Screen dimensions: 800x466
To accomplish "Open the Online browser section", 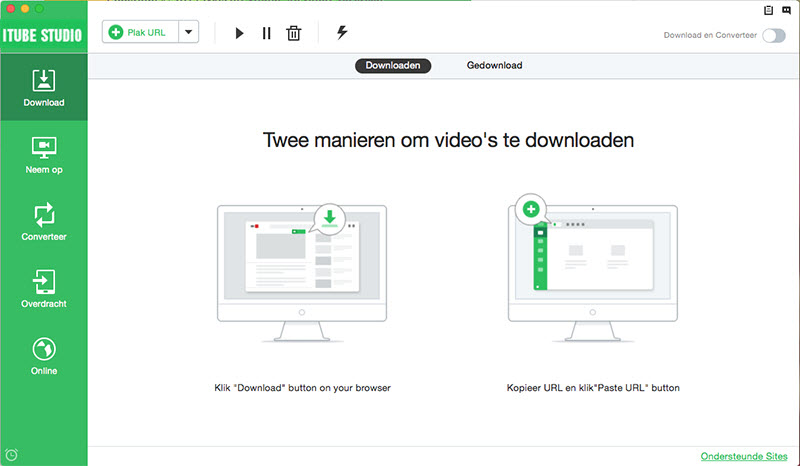I will coord(44,356).
